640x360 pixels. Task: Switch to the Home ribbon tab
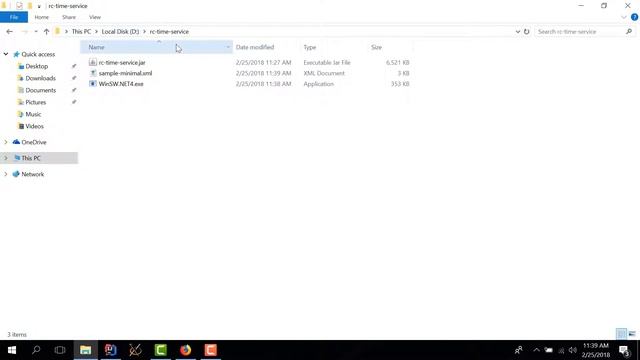tap(42, 17)
